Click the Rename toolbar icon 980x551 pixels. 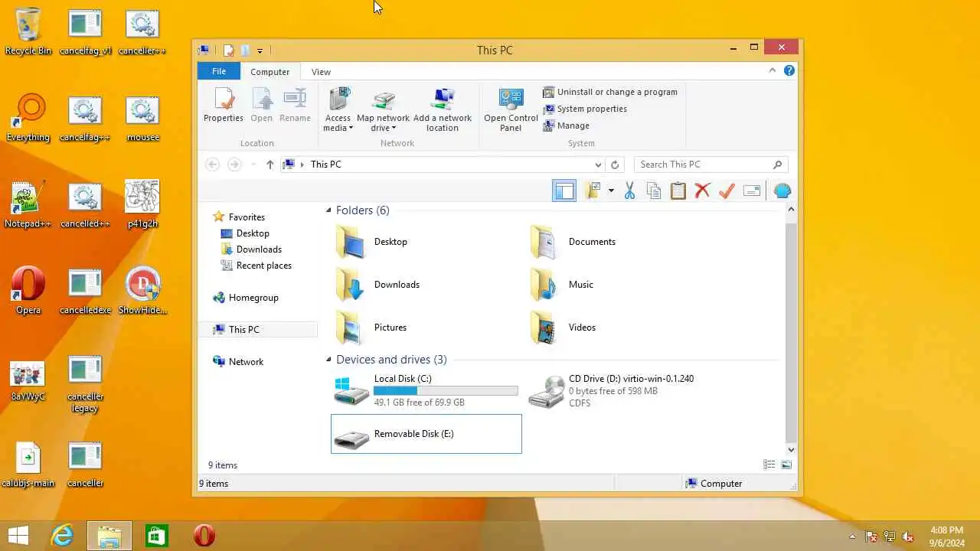[x=752, y=191]
